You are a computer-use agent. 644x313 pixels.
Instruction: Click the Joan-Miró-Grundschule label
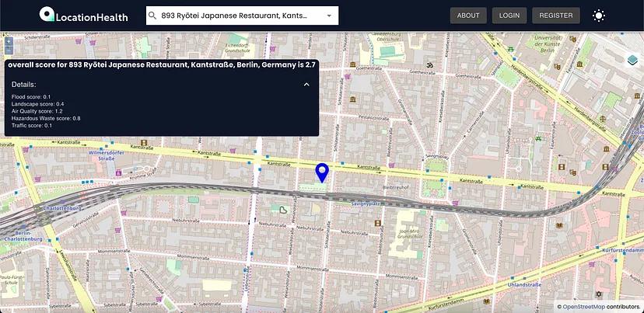pos(408,234)
